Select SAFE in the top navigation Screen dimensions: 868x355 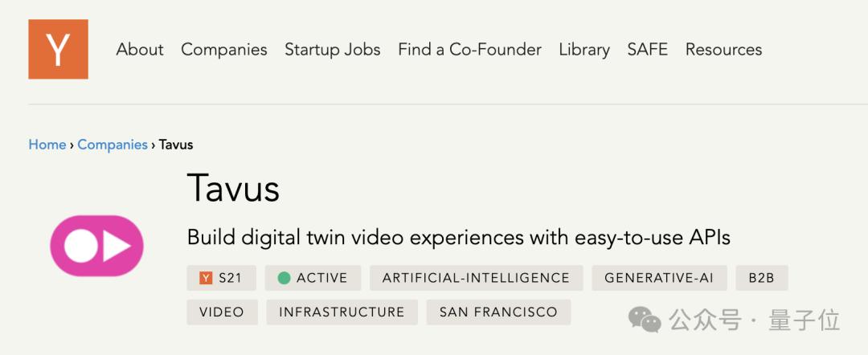(x=648, y=50)
